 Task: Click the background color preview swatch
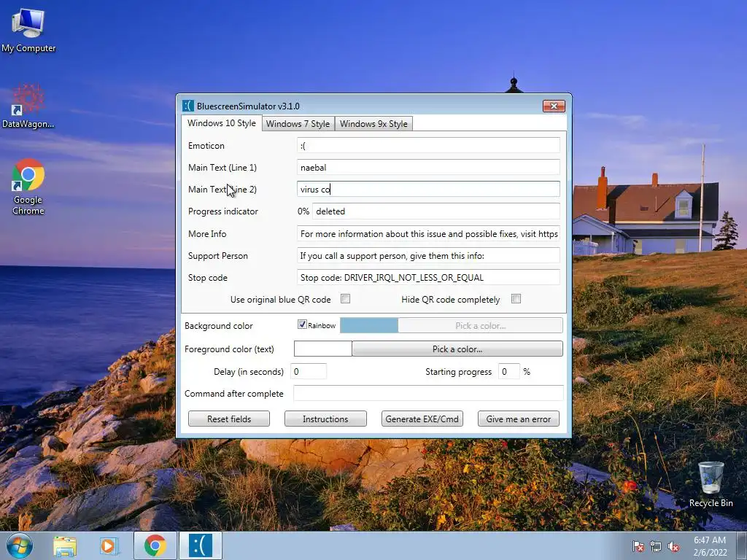368,326
